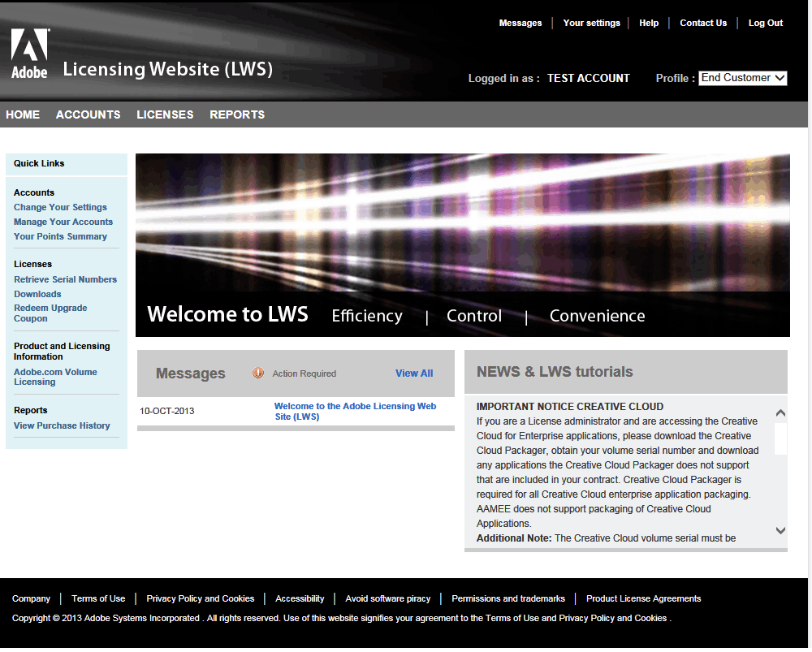This screenshot has width=812, height=652.
Task: Click Help in the top bar
Action: (x=649, y=23)
